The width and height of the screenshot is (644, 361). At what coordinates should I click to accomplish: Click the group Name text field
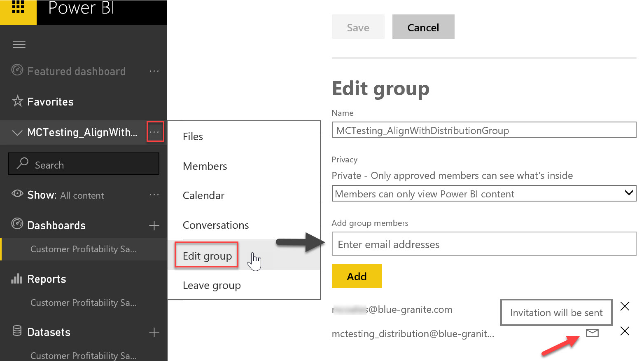[x=484, y=130]
